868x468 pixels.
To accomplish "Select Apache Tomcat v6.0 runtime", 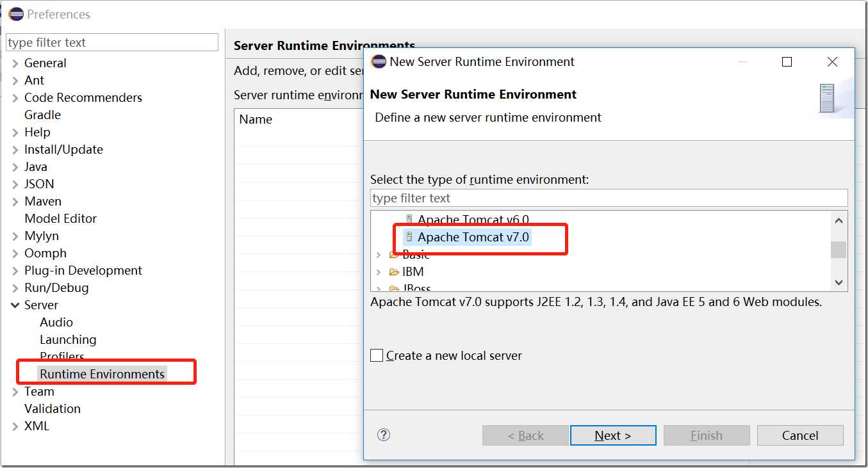I will [473, 220].
